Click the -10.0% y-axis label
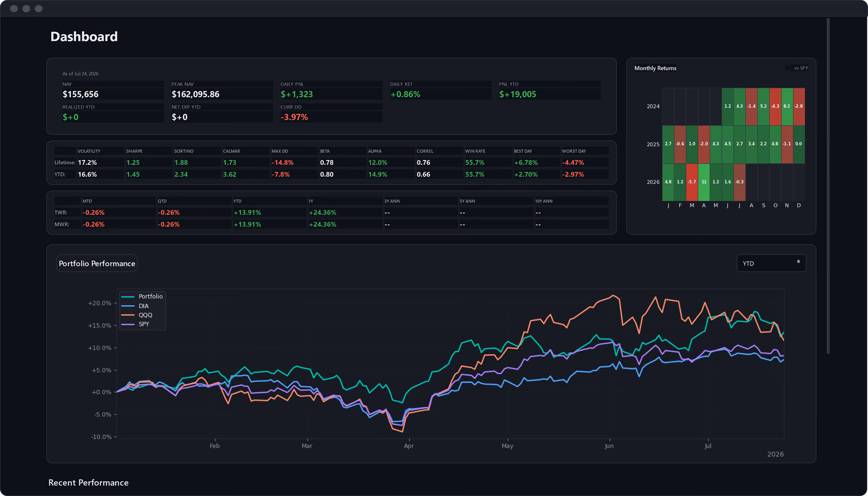The width and height of the screenshot is (868, 496). tap(101, 437)
